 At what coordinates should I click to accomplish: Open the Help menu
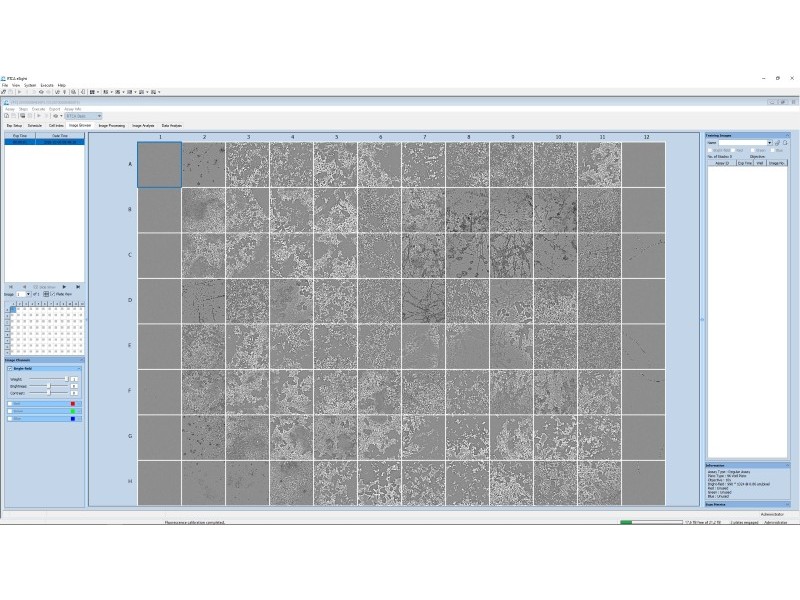click(62, 85)
